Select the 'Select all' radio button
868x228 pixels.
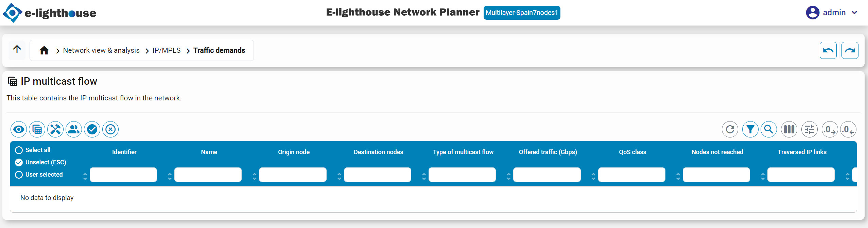[x=19, y=150]
